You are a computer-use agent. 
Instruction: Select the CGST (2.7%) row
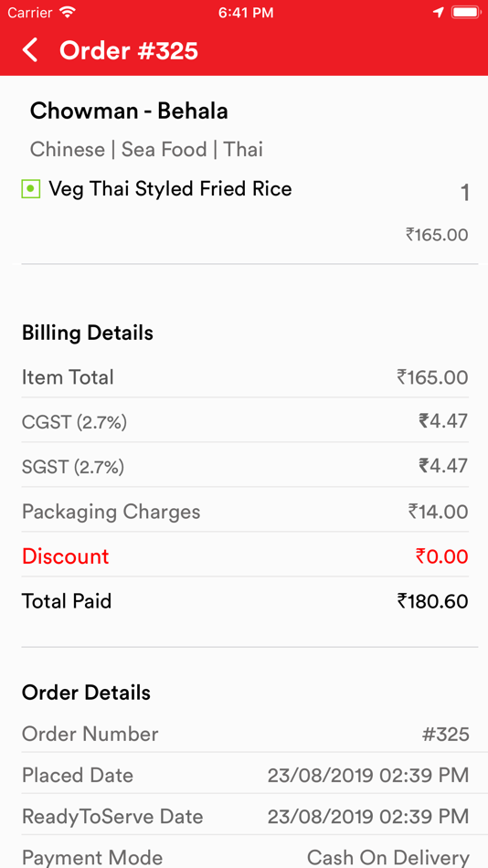click(x=245, y=422)
